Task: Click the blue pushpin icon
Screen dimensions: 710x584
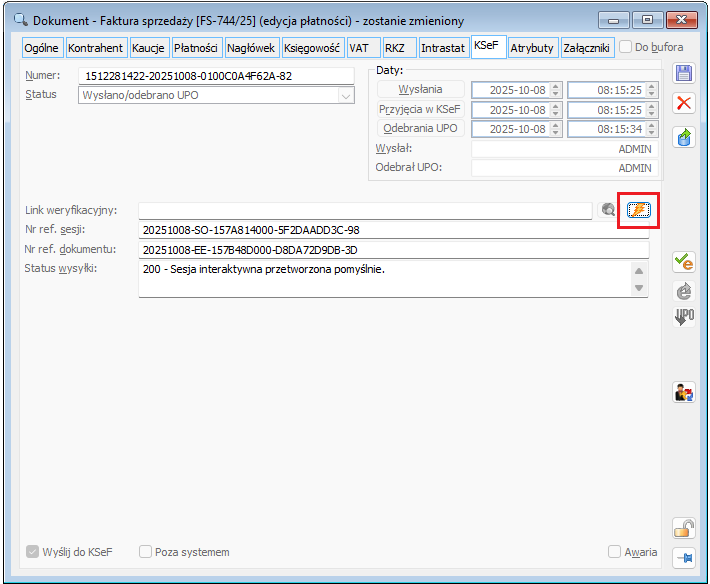Action: (x=684, y=558)
